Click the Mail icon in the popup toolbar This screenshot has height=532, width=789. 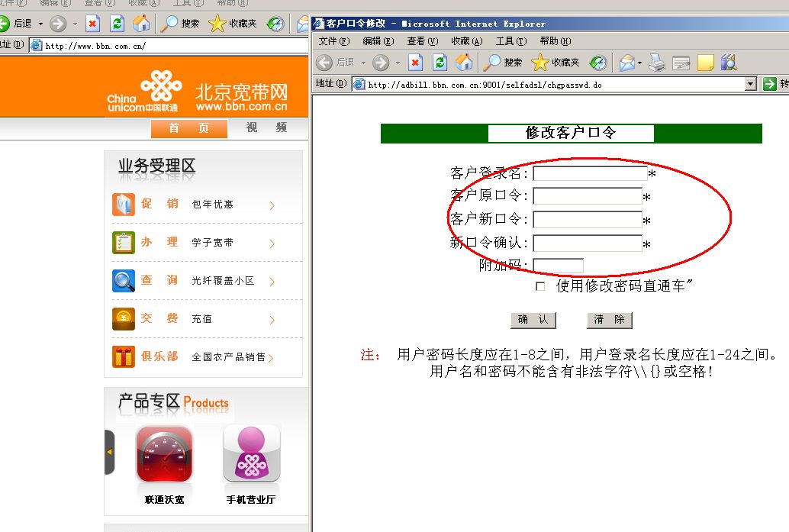tap(627, 63)
